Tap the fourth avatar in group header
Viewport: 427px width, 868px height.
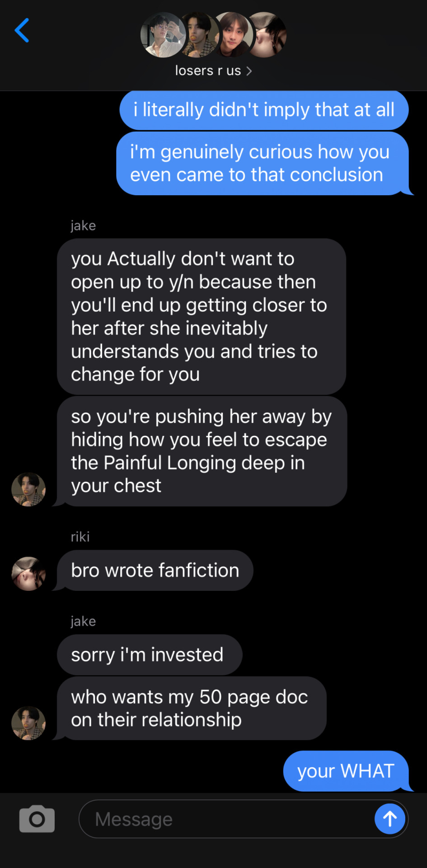[x=267, y=35]
